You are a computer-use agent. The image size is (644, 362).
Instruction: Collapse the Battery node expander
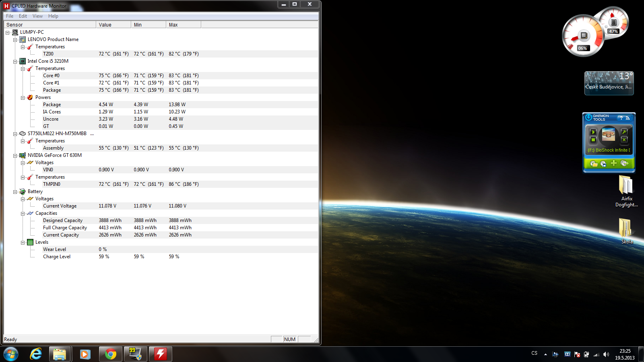[x=15, y=192]
